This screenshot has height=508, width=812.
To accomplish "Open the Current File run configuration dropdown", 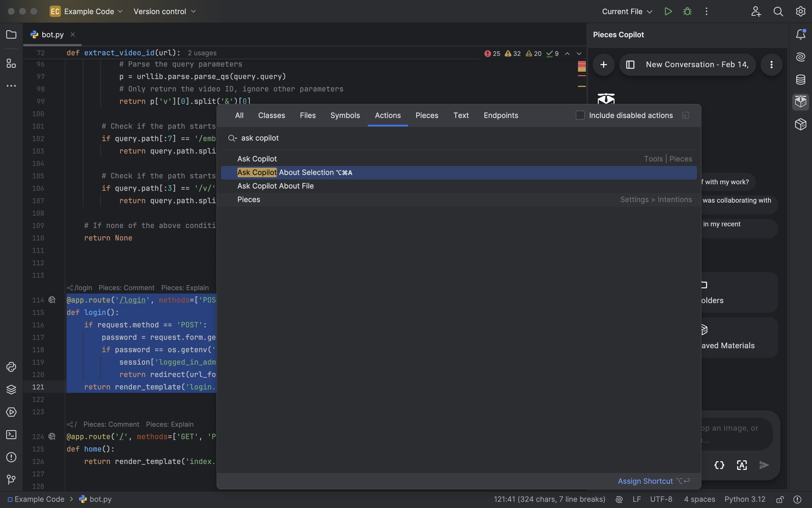I will coord(627,11).
